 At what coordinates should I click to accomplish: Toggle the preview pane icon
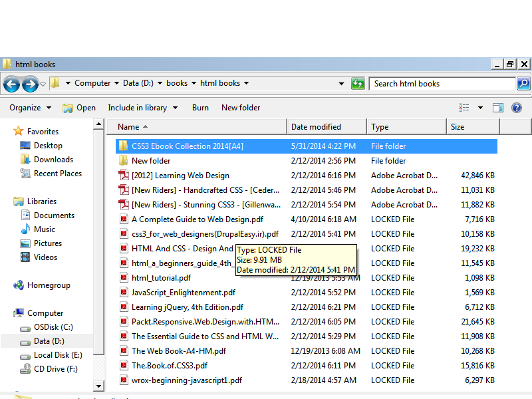click(x=497, y=108)
